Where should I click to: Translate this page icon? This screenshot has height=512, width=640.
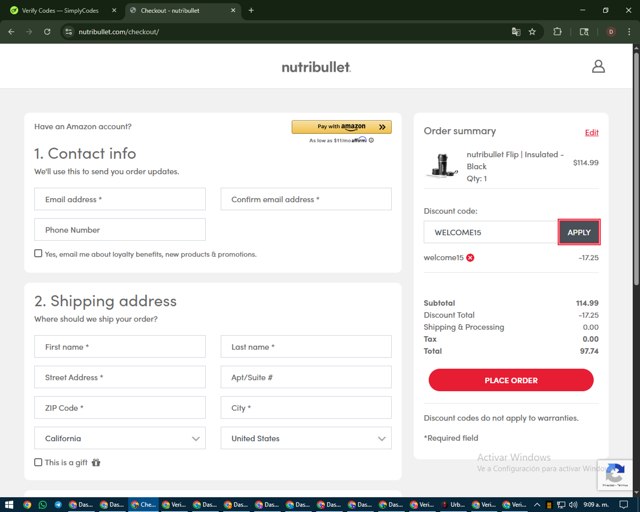point(516,32)
